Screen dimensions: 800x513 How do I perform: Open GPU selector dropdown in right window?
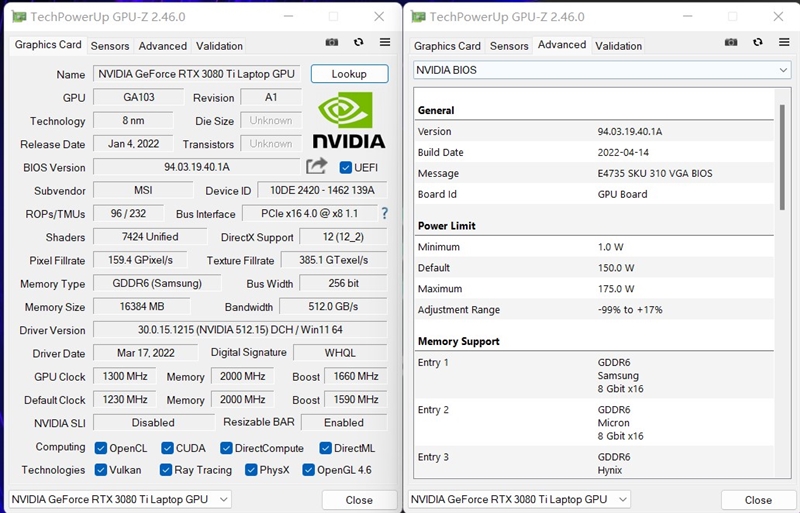[x=519, y=499]
